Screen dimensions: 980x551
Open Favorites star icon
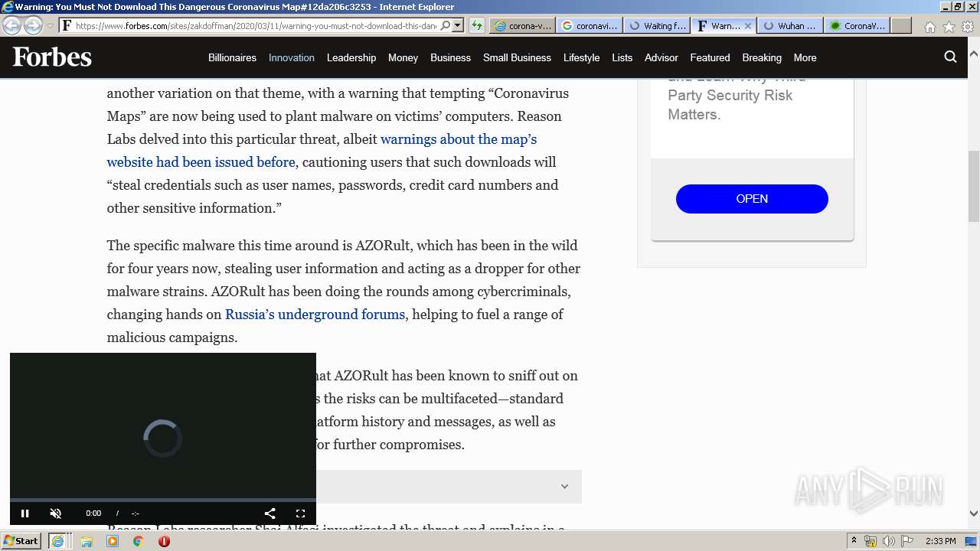[x=949, y=27]
